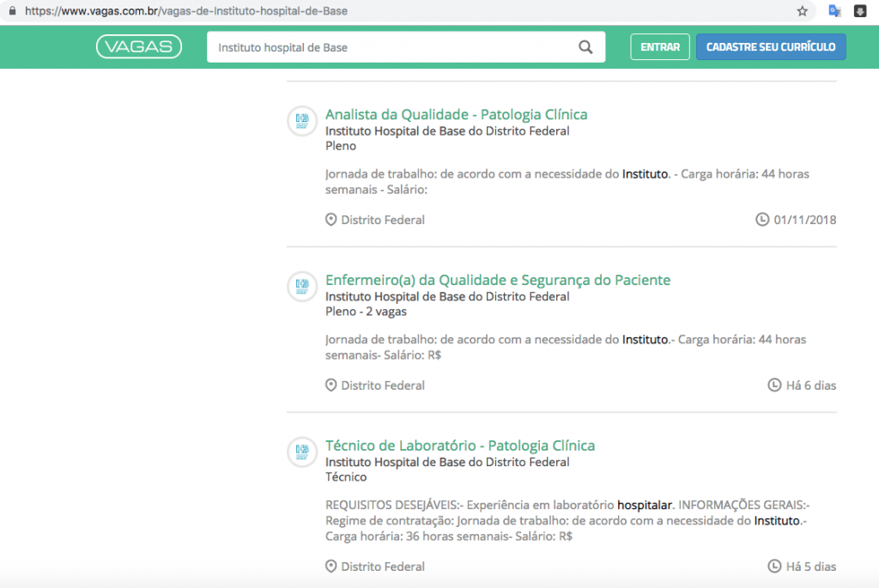Image resolution: width=879 pixels, height=588 pixels.
Task: Click the search magnifying glass icon
Action: pyautogui.click(x=585, y=47)
